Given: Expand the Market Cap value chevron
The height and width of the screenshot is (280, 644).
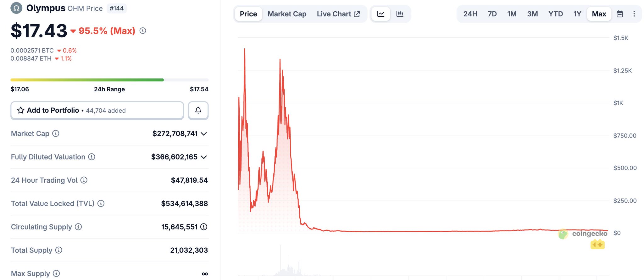Looking at the screenshot, I should [x=204, y=134].
